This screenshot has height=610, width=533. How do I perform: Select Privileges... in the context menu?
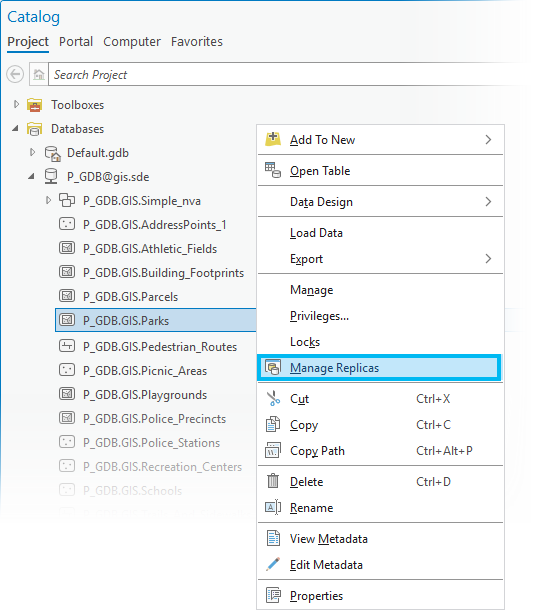(x=319, y=316)
